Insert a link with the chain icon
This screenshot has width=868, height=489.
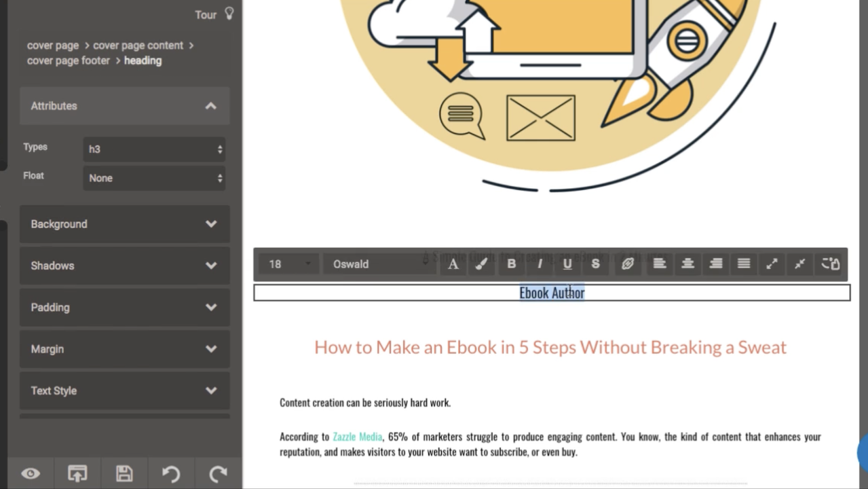[628, 264]
